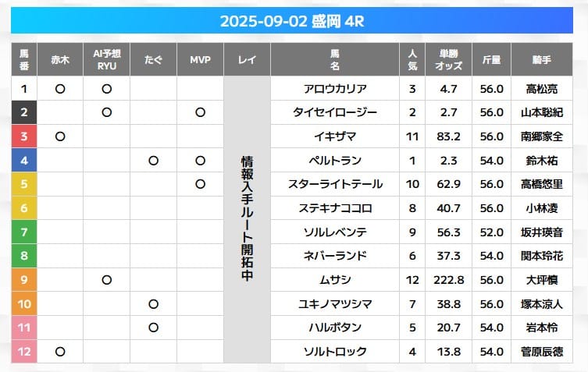Screen dimensions: 588x372
Task: Click the 赤木 circle in イキザマ's row
Action: tap(60, 136)
